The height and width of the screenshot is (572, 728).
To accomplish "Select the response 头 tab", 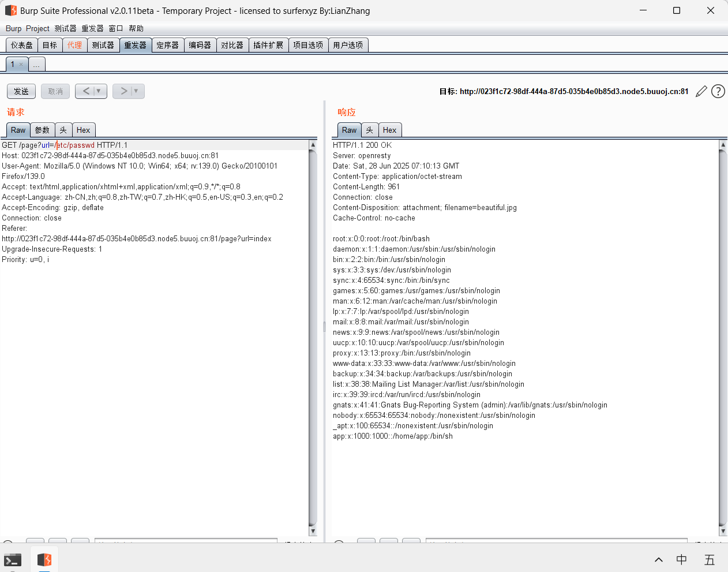I will pos(370,130).
